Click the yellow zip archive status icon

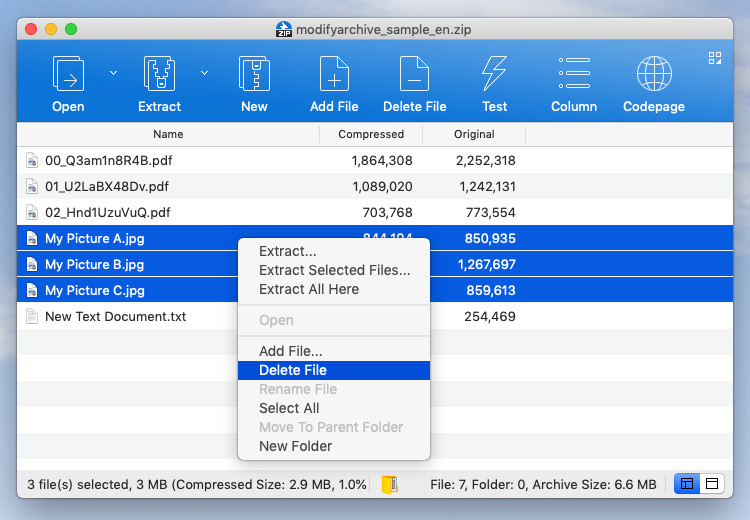[389, 485]
